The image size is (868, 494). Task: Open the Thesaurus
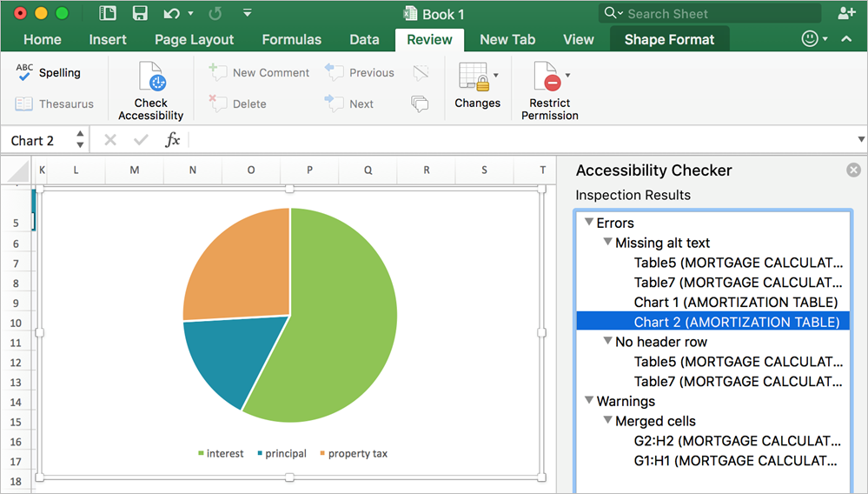(54, 103)
